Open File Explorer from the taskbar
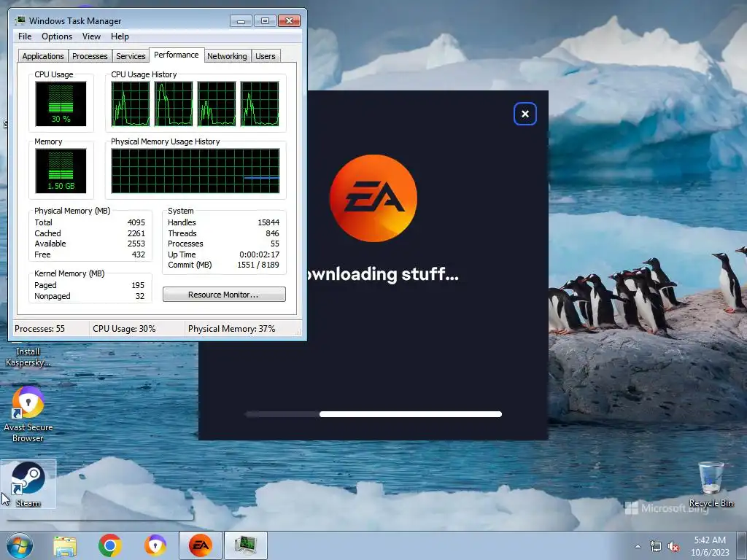 [65, 545]
